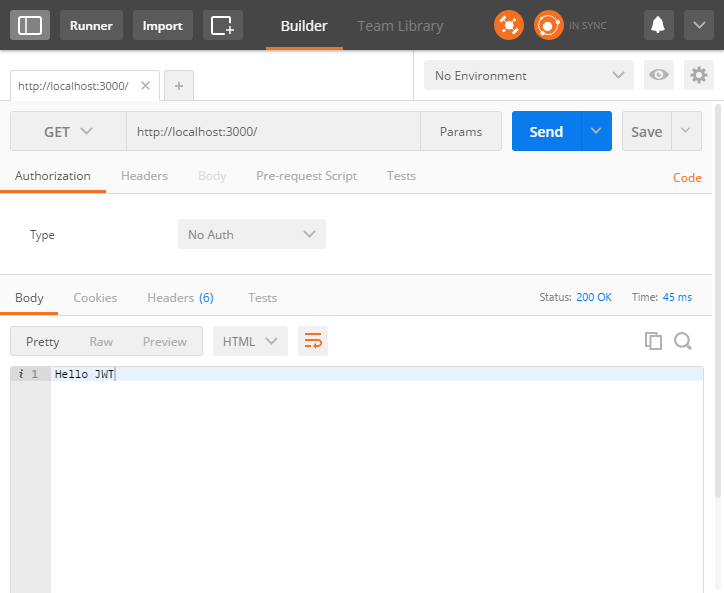
Task: Open the No Auth type dropdown
Action: pyautogui.click(x=252, y=235)
